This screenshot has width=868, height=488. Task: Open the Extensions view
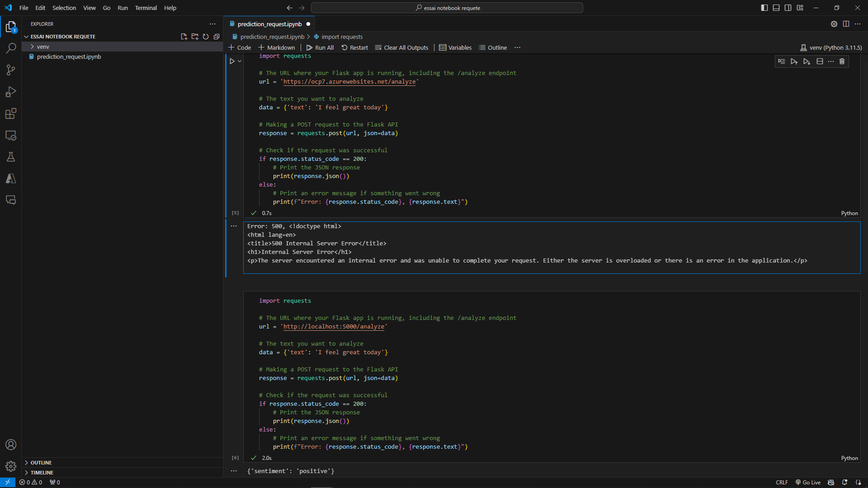[x=11, y=113]
